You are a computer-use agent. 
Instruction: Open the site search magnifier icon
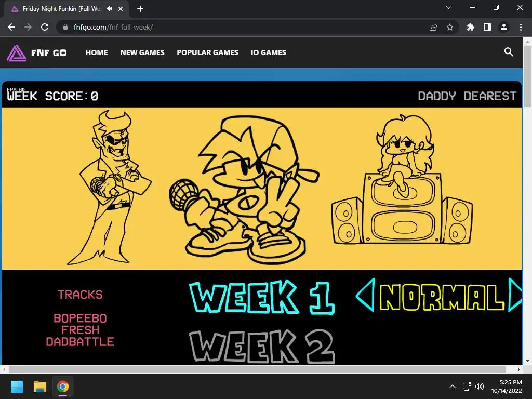pos(509,52)
